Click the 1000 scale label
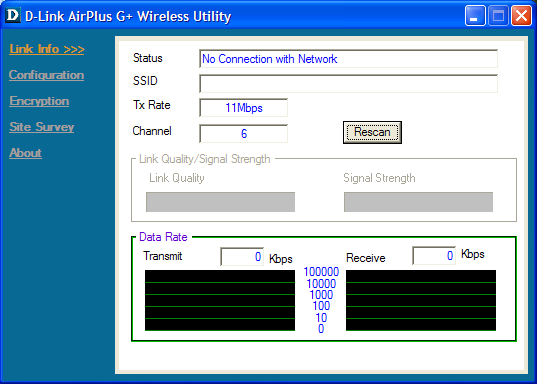 (321, 295)
